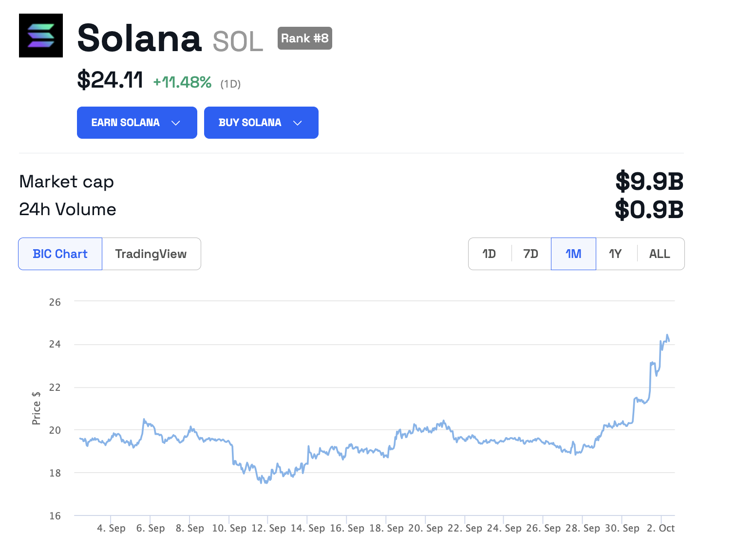756x551 pixels.
Task: Click the Solana name heading
Action: click(139, 38)
